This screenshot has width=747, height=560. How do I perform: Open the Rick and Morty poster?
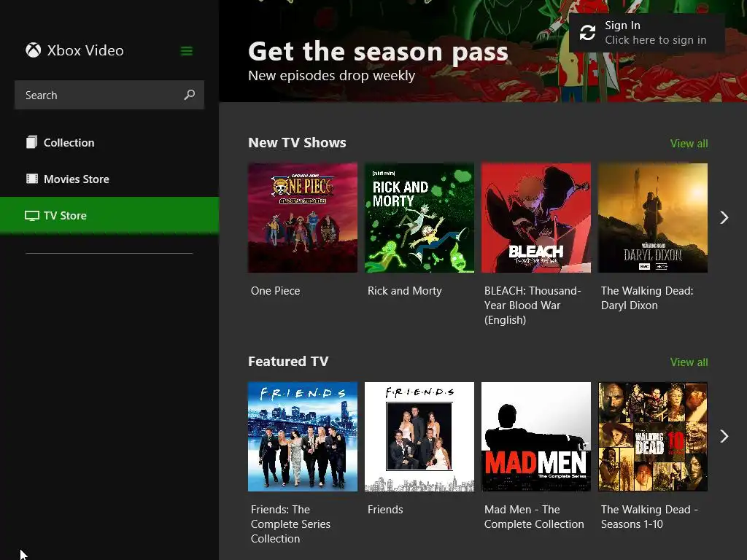(x=419, y=217)
